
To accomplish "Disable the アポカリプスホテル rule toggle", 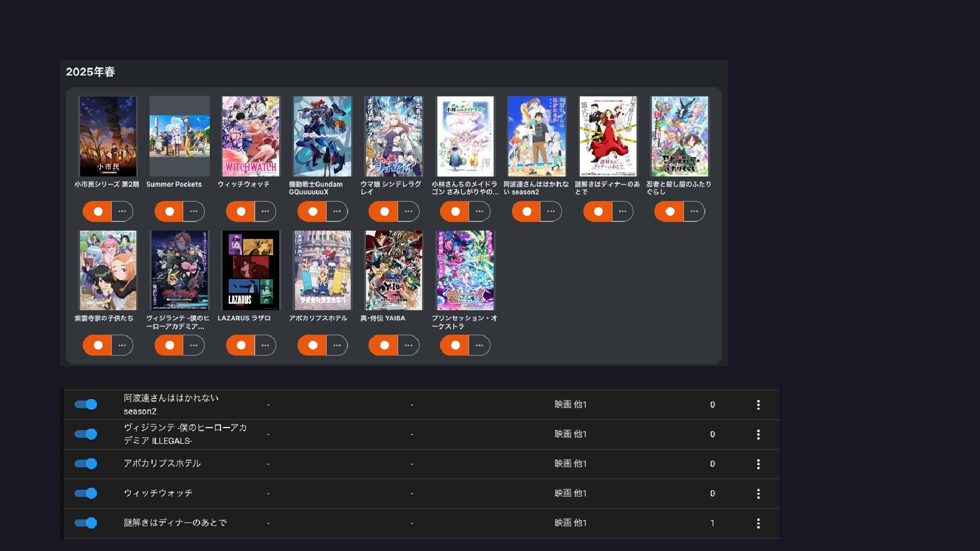I will tap(86, 464).
